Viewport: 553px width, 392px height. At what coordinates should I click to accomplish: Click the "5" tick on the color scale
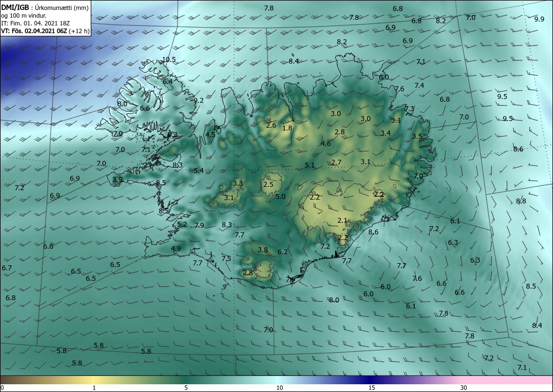(186, 388)
